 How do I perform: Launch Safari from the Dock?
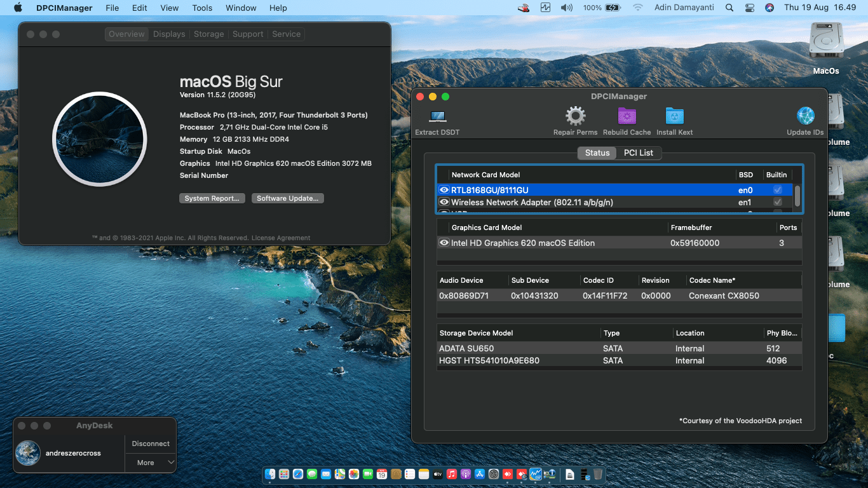[298, 474]
